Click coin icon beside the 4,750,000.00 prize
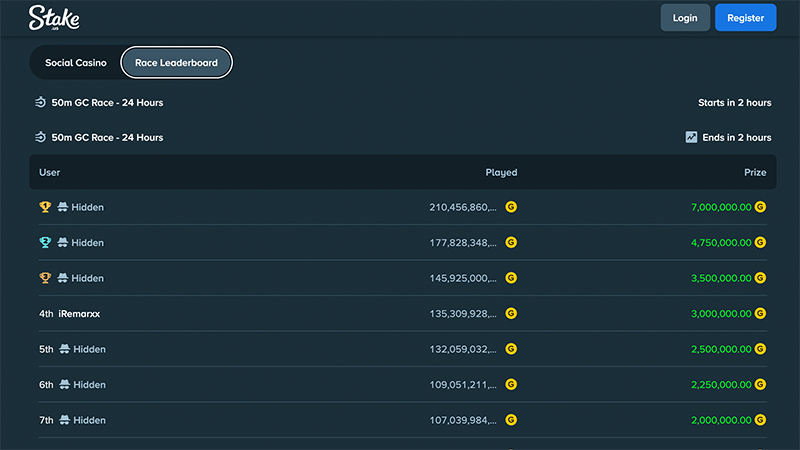Viewport: 800px width, 450px height. pos(760,242)
